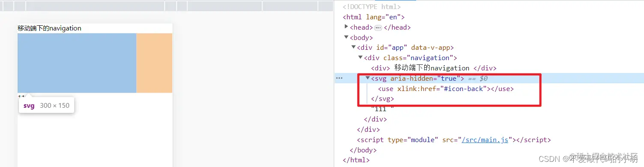Select the closing </svg> tag row

[382, 99]
